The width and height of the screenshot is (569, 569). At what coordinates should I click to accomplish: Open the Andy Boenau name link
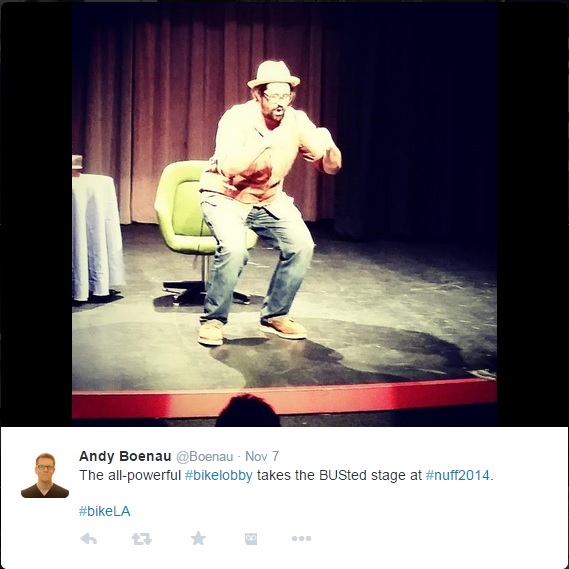(125, 456)
